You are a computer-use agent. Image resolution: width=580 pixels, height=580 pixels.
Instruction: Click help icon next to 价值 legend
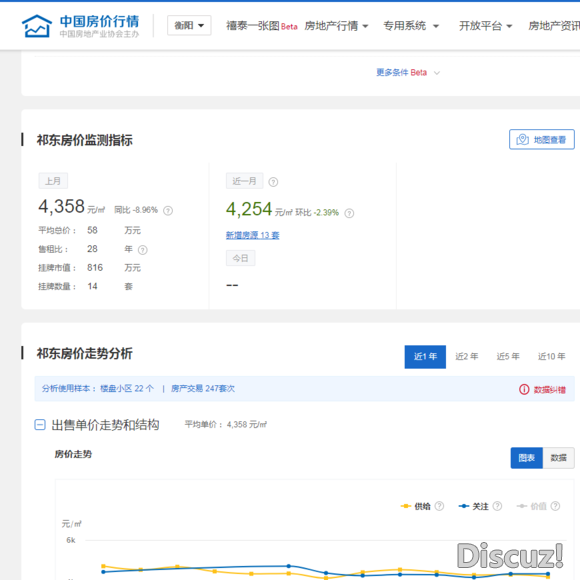click(555, 506)
